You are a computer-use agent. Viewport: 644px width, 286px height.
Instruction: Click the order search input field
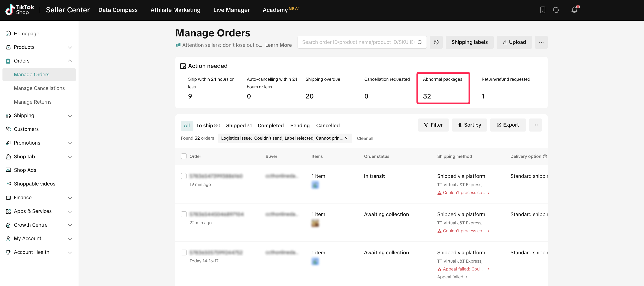coord(357,42)
